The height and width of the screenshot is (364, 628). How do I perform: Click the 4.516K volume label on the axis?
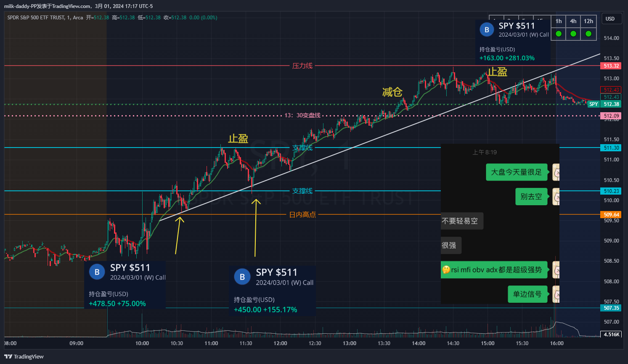coord(611,335)
